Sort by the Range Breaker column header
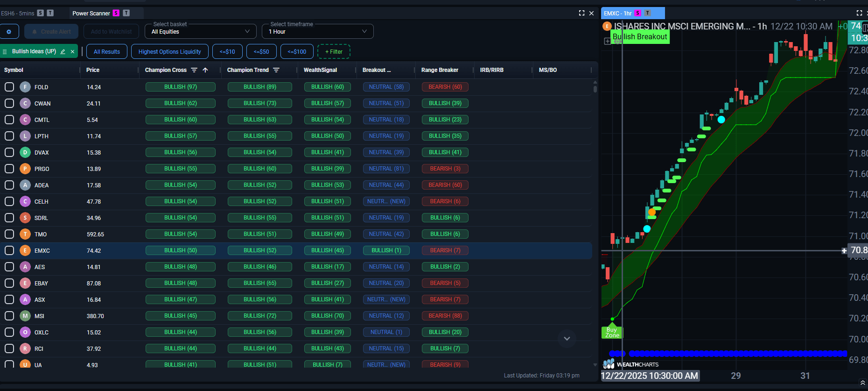The width and height of the screenshot is (868, 391). point(440,70)
